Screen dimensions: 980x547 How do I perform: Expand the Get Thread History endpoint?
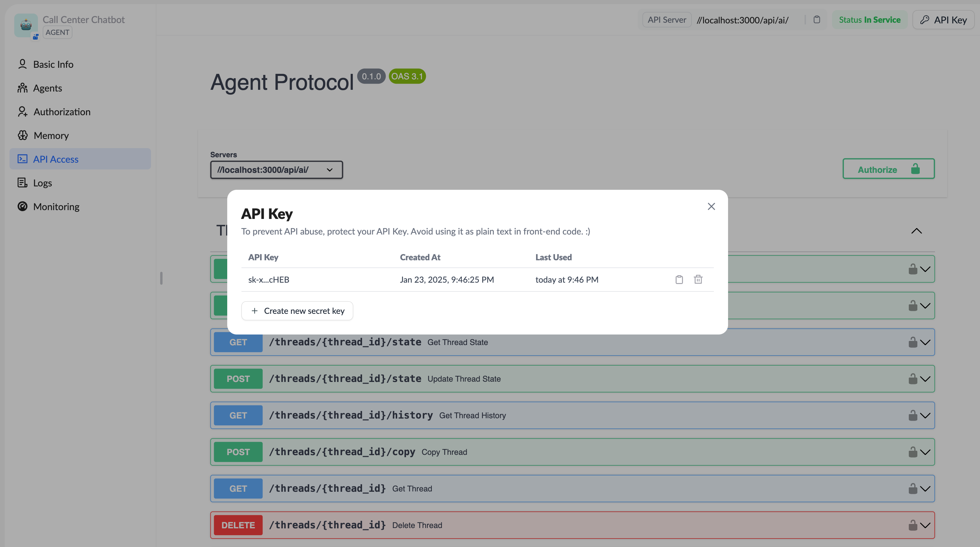pyautogui.click(x=925, y=415)
